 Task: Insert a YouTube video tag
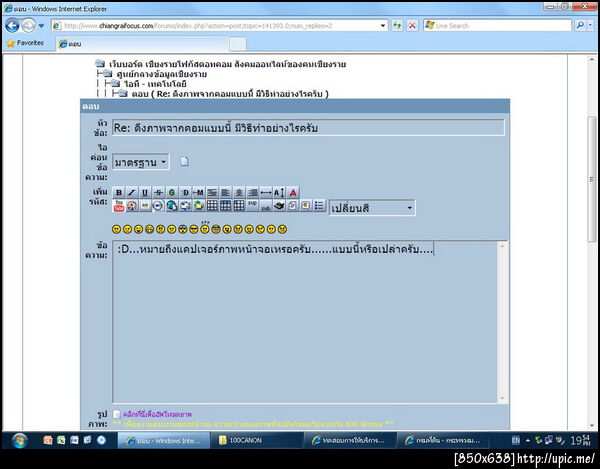click(x=119, y=206)
